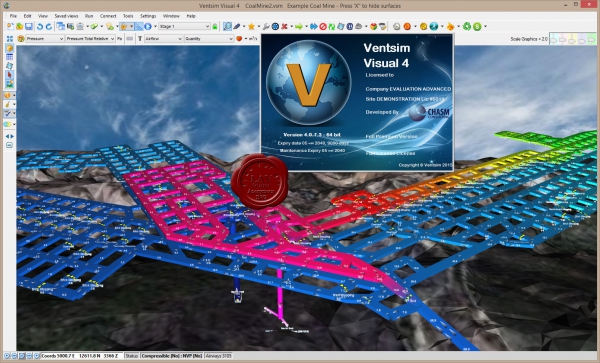Click the blue table icon in left sidebar
The image size is (600, 363).
(10, 57)
